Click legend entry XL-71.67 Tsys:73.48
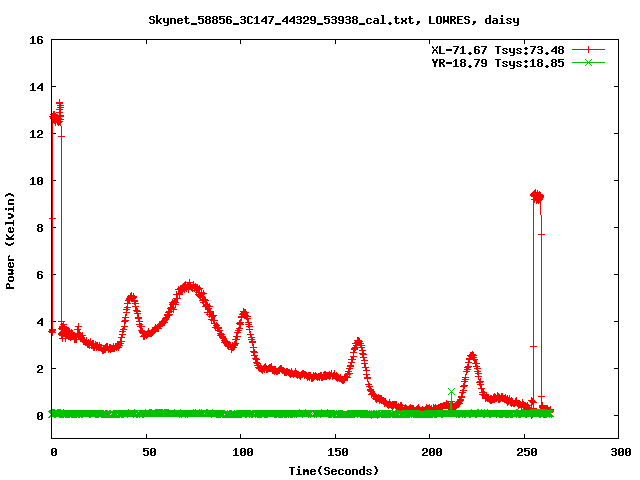Viewport: 640px width, 480px height. tap(498, 50)
